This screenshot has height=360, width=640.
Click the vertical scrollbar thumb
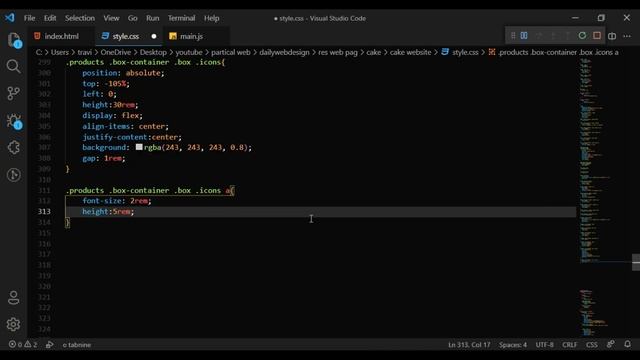[x=636, y=262]
